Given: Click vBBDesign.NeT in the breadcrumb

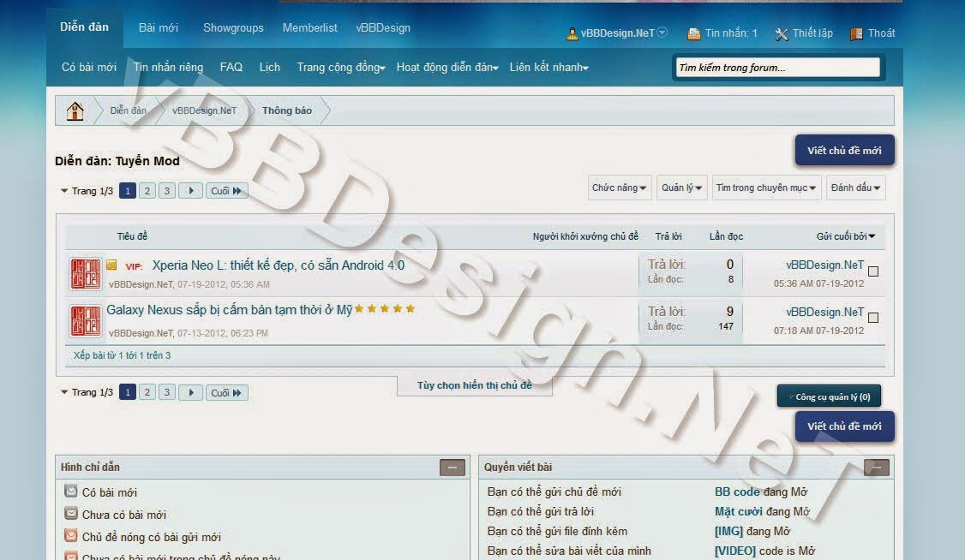Looking at the screenshot, I should tap(204, 110).
